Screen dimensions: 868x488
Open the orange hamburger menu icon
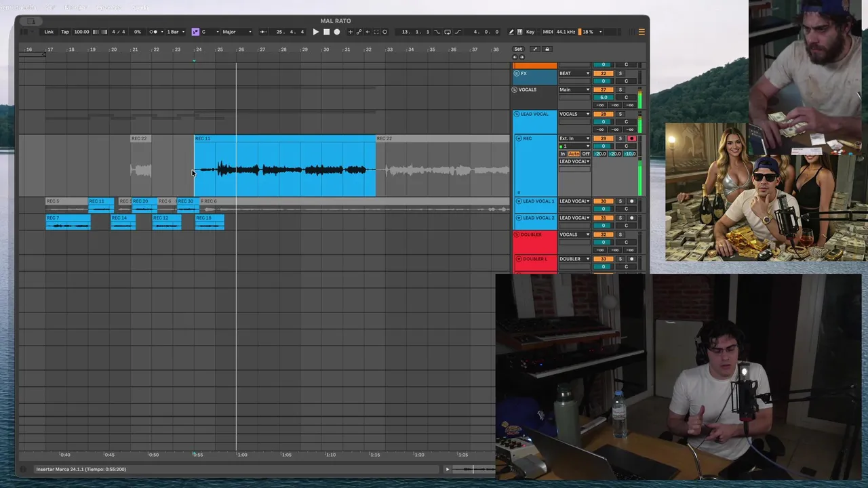[641, 32]
